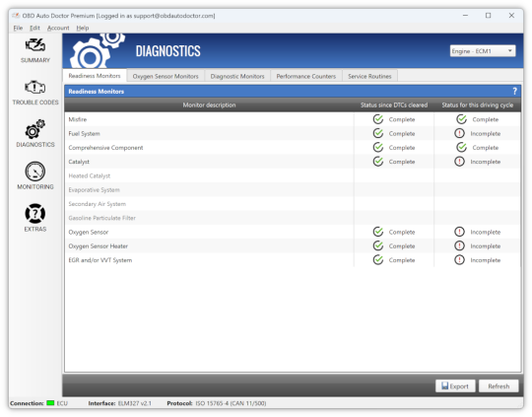Image resolution: width=532 pixels, height=417 pixels.
Task: Click Oxygen Sensor incomplete warning icon
Action: [x=459, y=232]
